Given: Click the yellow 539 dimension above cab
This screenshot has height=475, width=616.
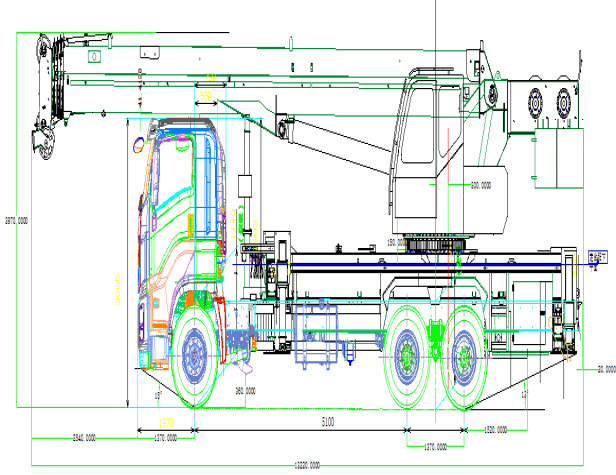Looking at the screenshot, I should point(206,96).
